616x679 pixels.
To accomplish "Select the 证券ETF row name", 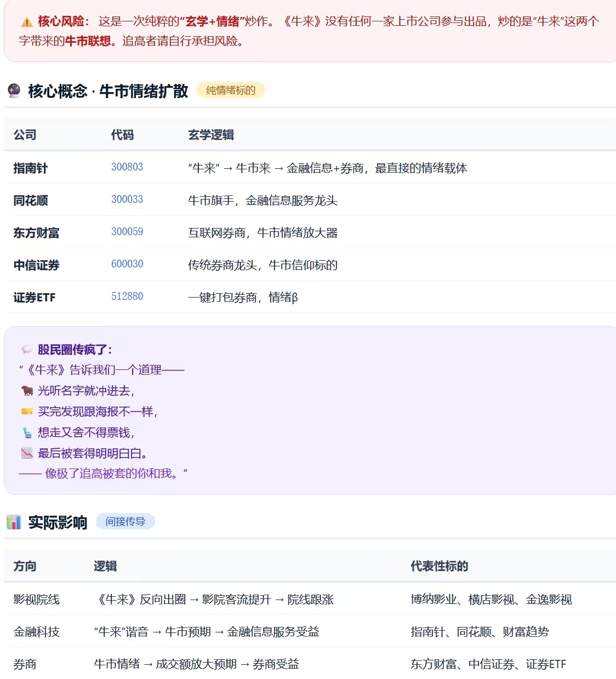I will (35, 298).
